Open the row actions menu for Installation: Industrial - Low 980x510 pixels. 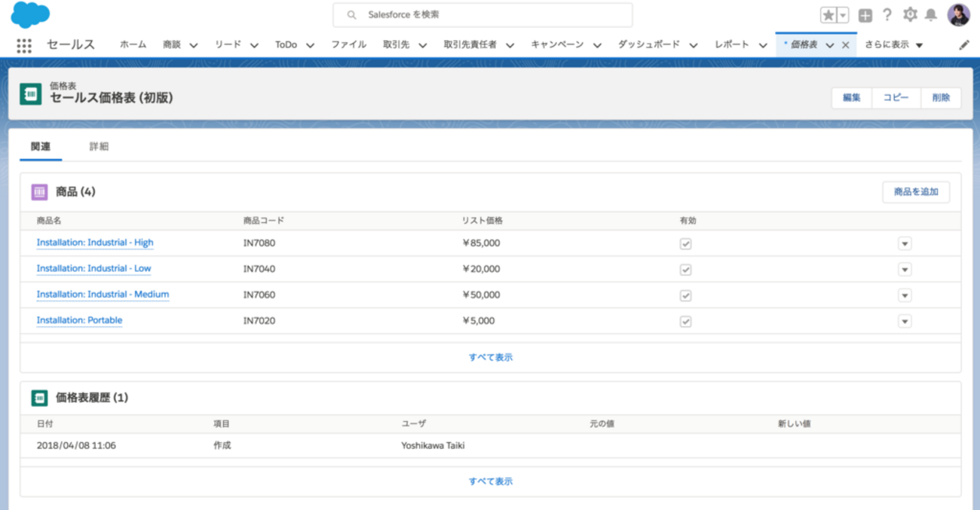click(905, 269)
